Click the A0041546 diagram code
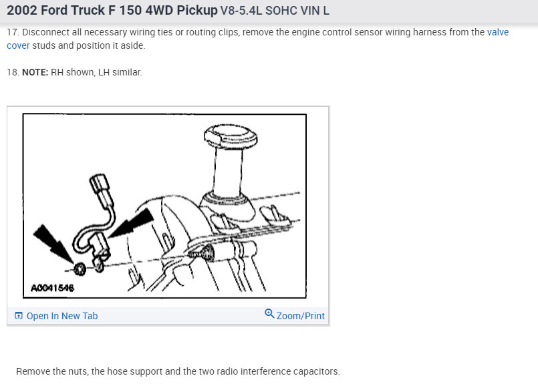This screenshot has height=392, width=538. pyautogui.click(x=52, y=288)
